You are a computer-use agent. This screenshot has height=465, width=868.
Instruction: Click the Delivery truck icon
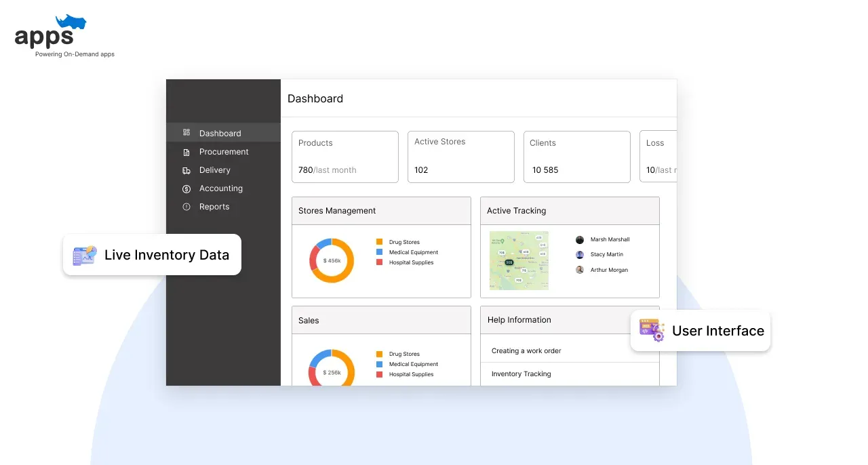(186, 170)
